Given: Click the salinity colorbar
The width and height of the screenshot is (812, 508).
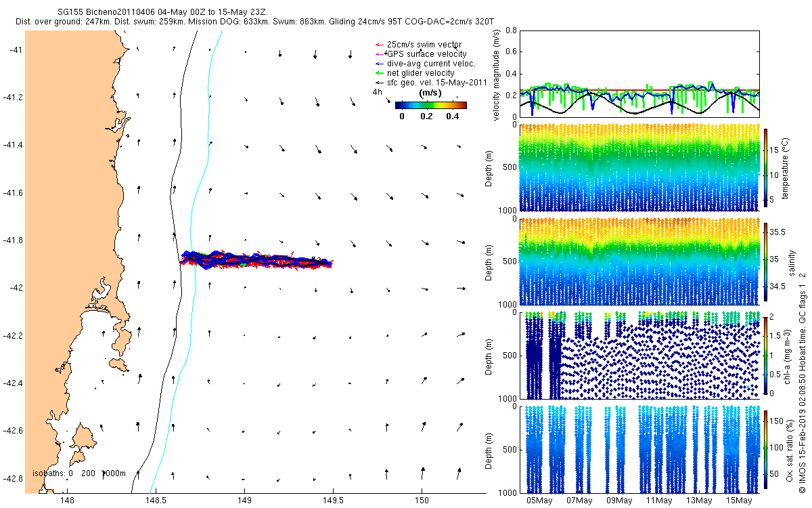Looking at the screenshot, I should pos(765,261).
